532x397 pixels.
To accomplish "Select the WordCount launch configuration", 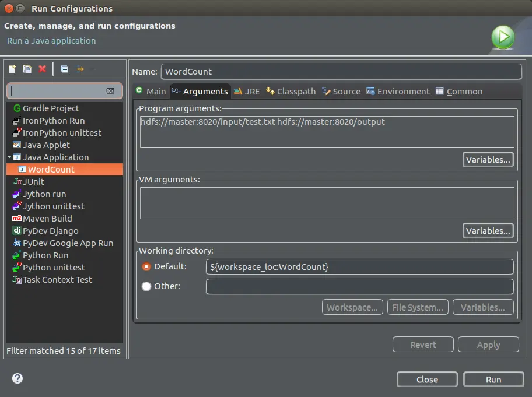I will click(65, 169).
